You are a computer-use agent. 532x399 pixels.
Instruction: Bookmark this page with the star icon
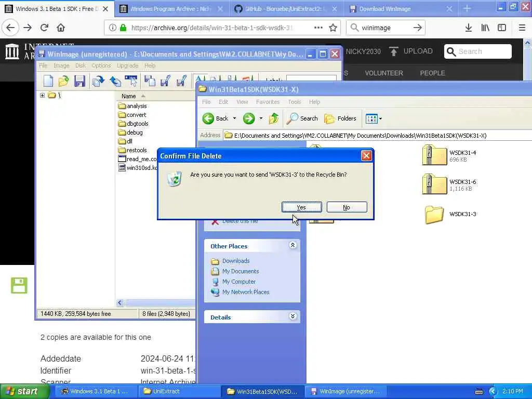(x=333, y=28)
